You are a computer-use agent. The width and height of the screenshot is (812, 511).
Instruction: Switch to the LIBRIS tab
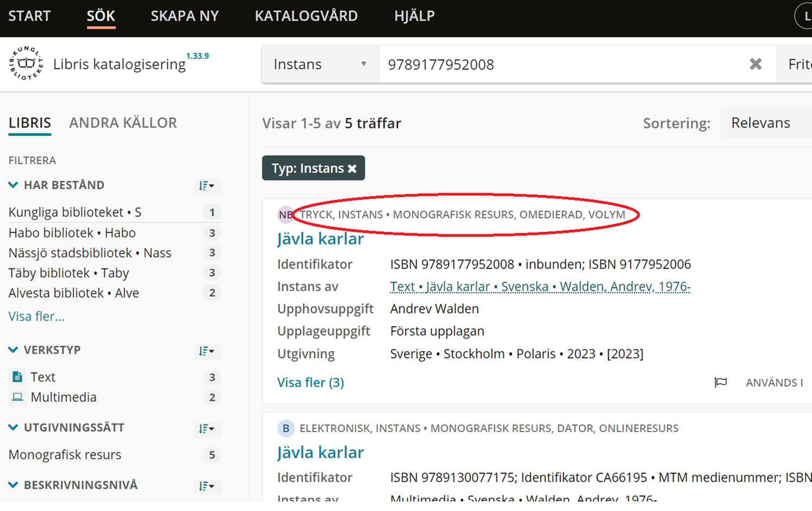coord(30,123)
